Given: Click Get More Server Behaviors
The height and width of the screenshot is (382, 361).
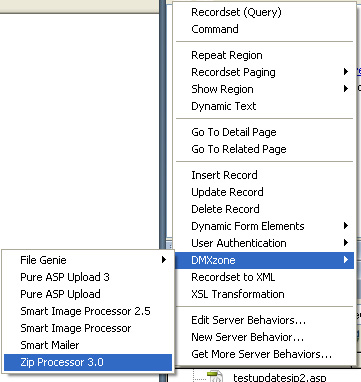Looking at the screenshot, I should pyautogui.click(x=264, y=354).
